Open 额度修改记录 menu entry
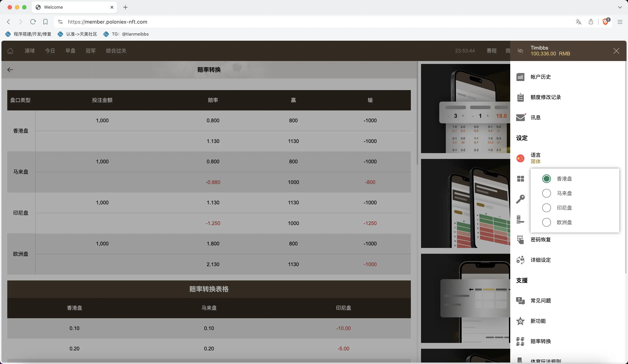This screenshot has height=364, width=628. [x=546, y=97]
